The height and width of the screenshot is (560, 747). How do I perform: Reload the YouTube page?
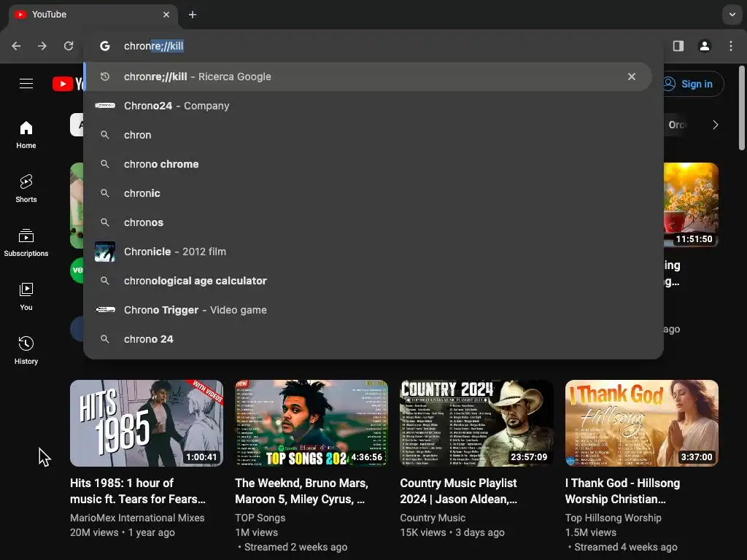[x=69, y=46]
